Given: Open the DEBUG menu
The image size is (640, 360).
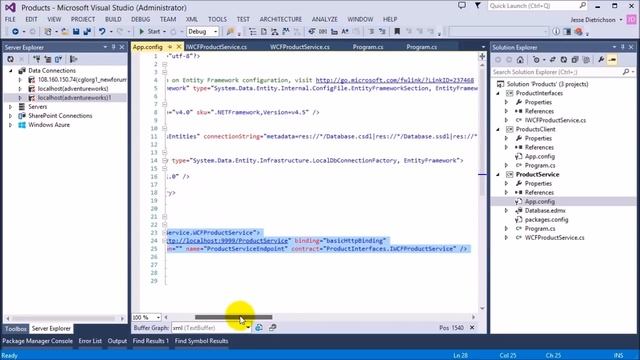Looking at the screenshot, I should 140,19.
